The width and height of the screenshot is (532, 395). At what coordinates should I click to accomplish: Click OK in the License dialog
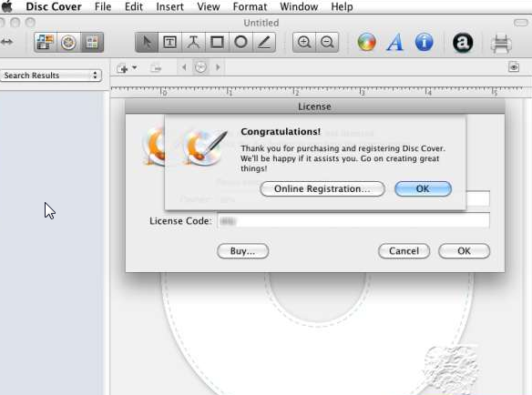tap(464, 251)
